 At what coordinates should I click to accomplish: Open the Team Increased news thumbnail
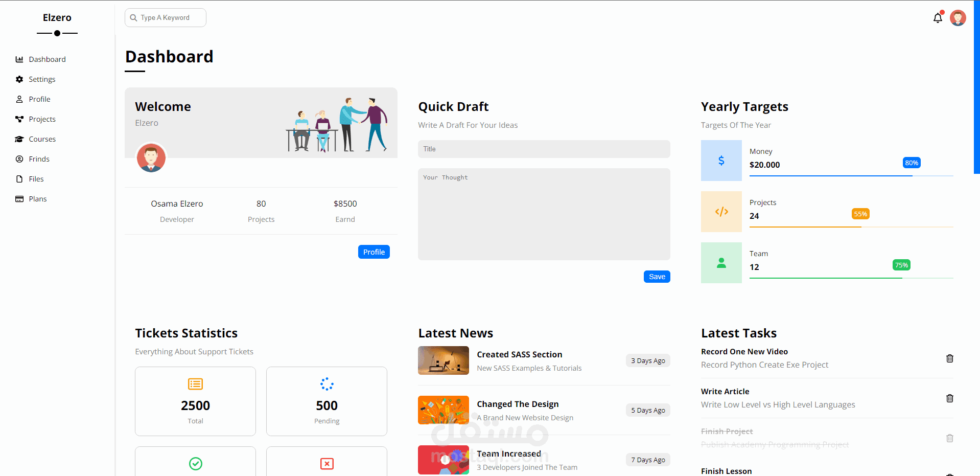pos(444,460)
